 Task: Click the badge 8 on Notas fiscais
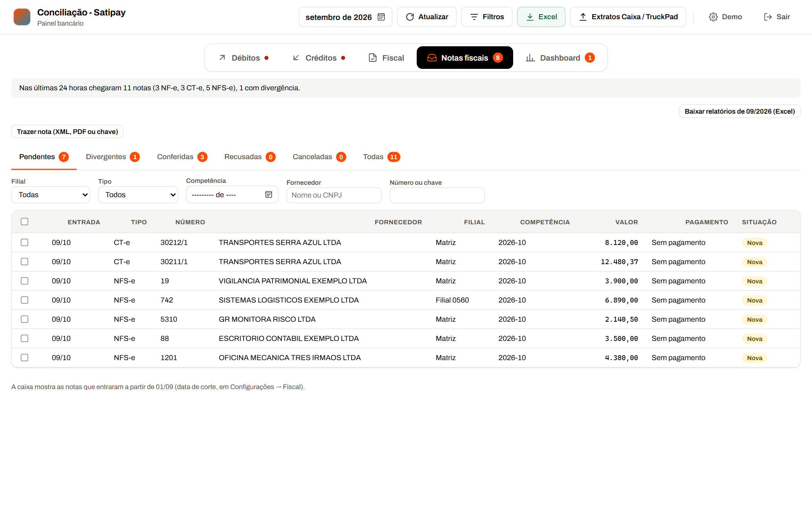(x=498, y=58)
